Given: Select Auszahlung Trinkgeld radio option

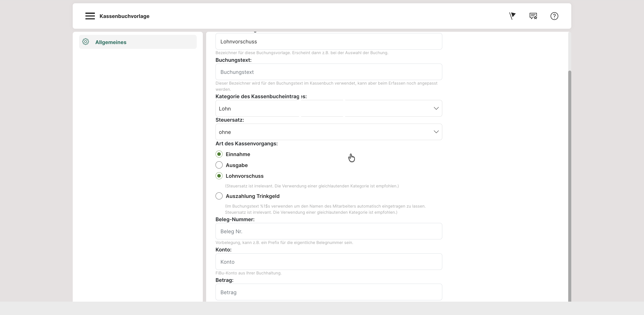Looking at the screenshot, I should click(x=219, y=196).
